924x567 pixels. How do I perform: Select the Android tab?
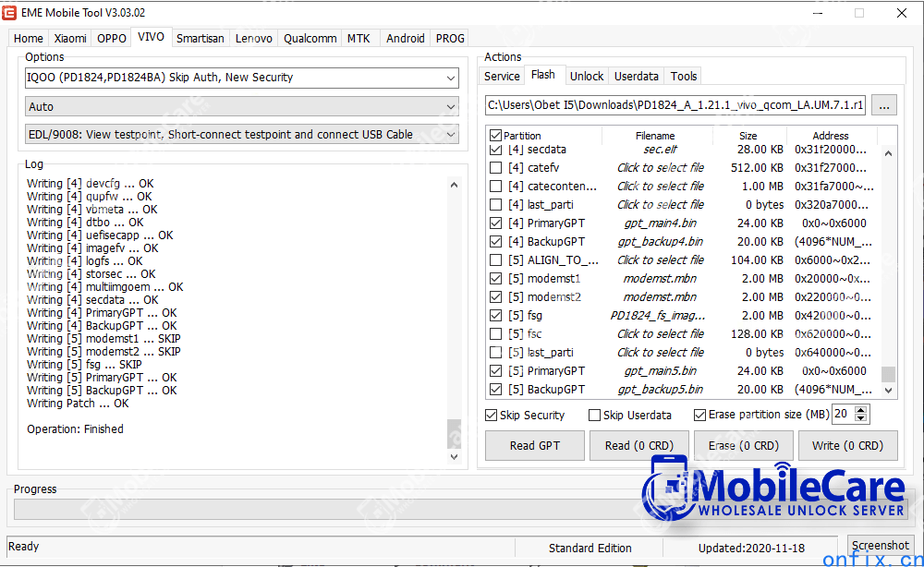pyautogui.click(x=406, y=38)
